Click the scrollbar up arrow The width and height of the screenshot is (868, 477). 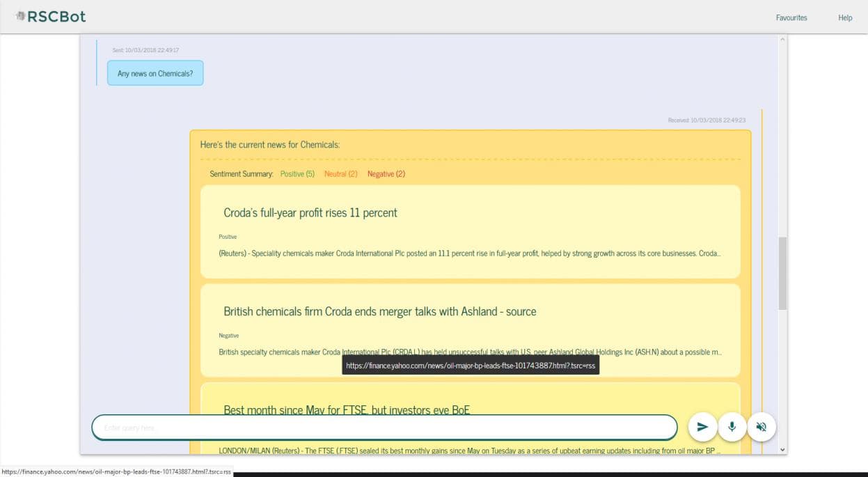click(x=782, y=40)
